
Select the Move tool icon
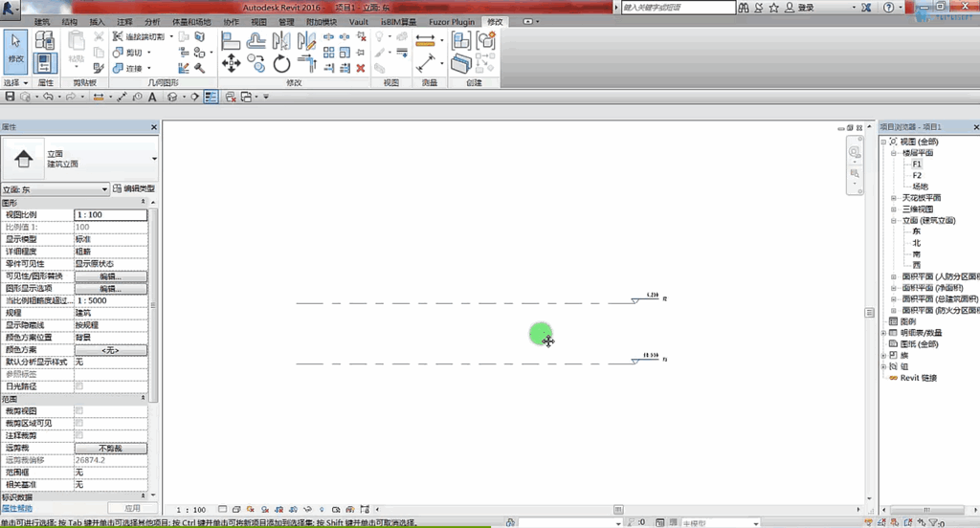click(231, 63)
